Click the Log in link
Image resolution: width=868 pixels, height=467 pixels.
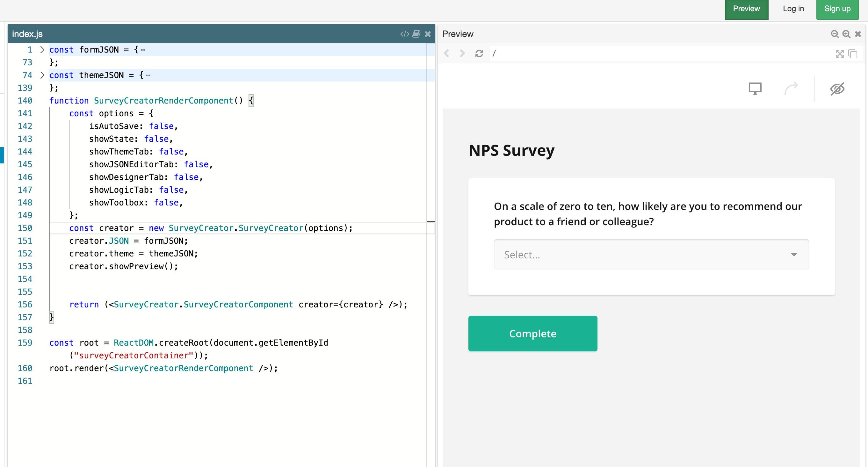tap(793, 9)
